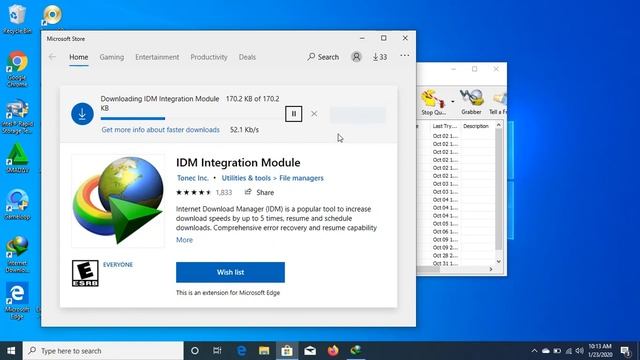640x360 pixels.
Task: Open Edge from the taskbar
Action: coord(242,351)
